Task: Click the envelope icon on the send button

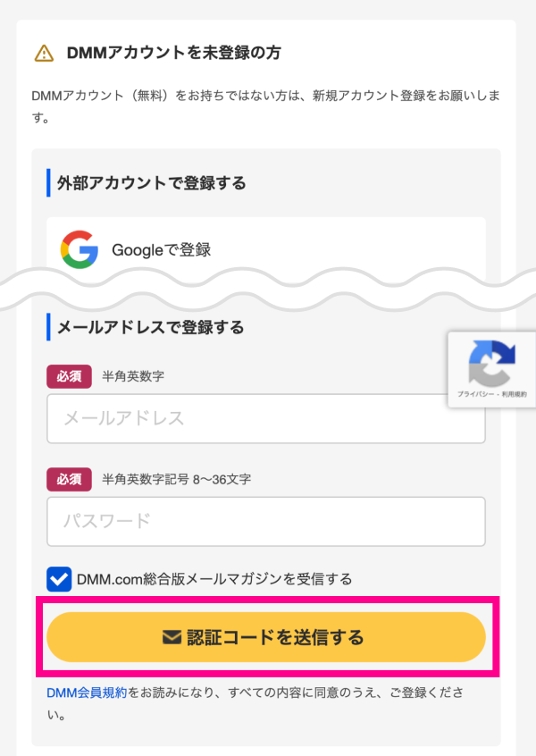Action: click(x=172, y=637)
